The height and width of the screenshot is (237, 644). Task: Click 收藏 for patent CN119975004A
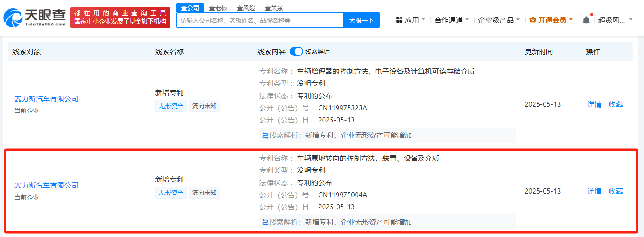coord(615,191)
